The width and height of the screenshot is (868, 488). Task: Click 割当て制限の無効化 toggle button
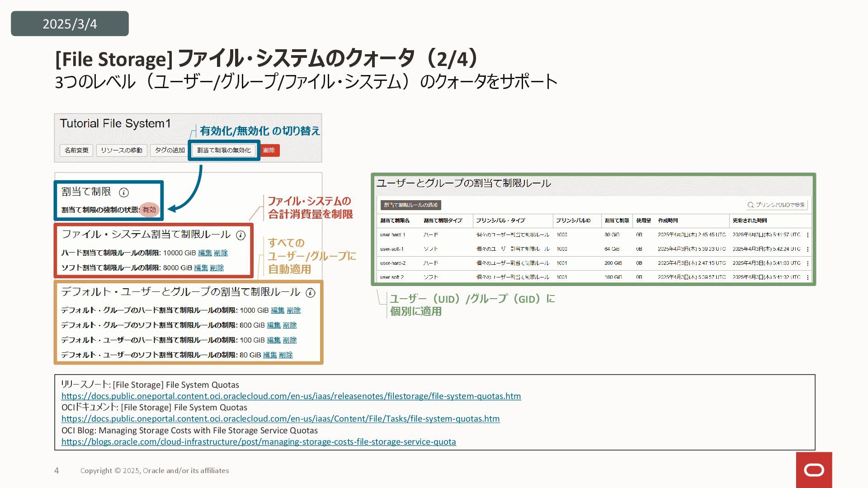(224, 150)
